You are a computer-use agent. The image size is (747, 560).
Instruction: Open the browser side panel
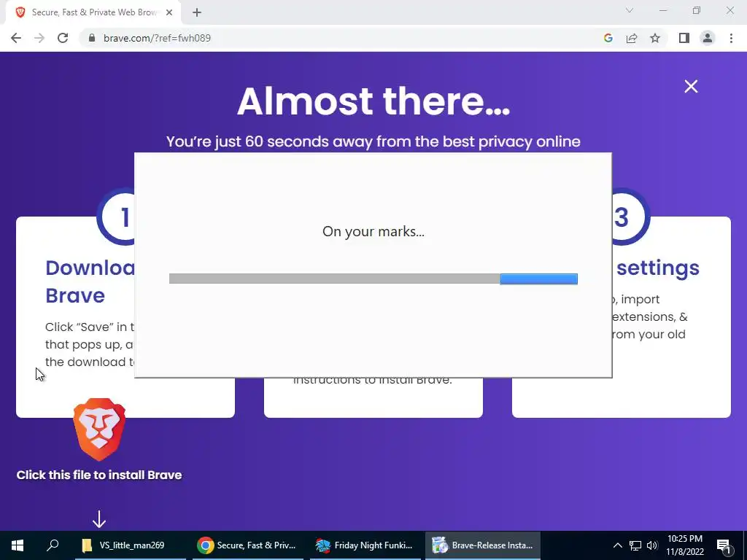tap(684, 38)
